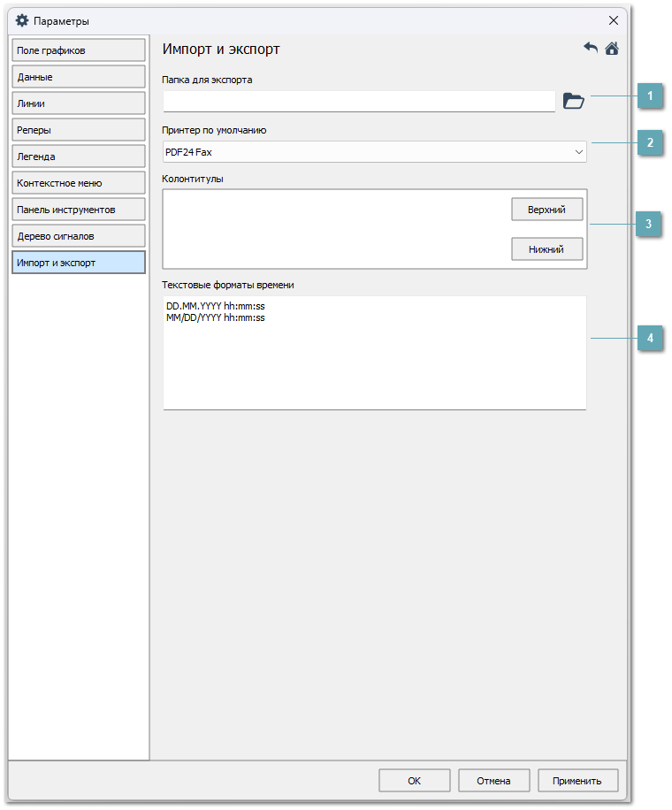Image resolution: width=672 pixels, height=810 pixels.
Task: Close the Параметры dialog window
Action: [613, 20]
